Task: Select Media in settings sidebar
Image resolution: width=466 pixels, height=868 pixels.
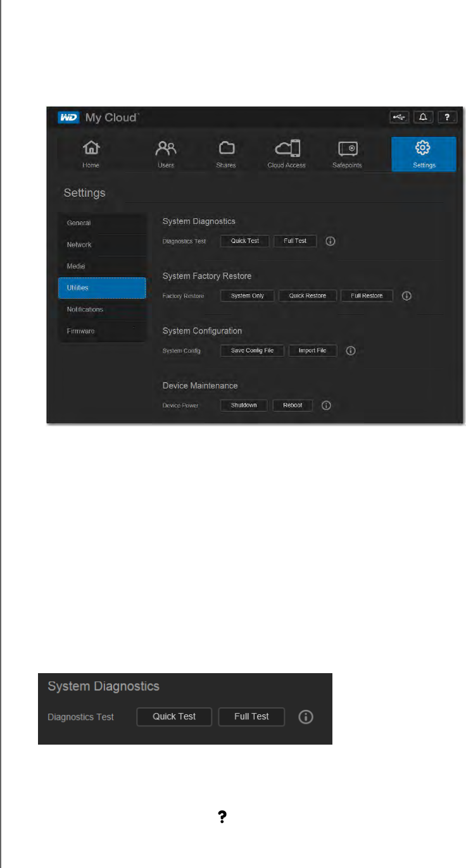Action: pos(102,266)
